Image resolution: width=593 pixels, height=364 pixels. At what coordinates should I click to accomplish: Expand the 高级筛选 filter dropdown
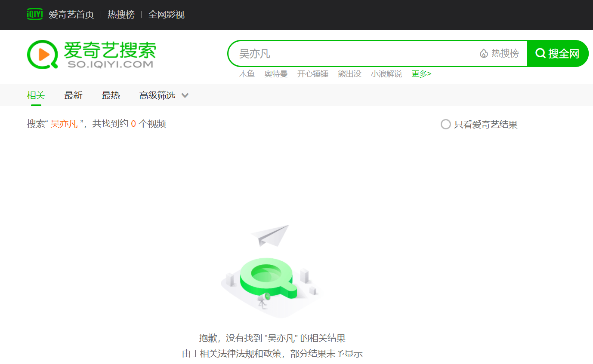point(164,95)
